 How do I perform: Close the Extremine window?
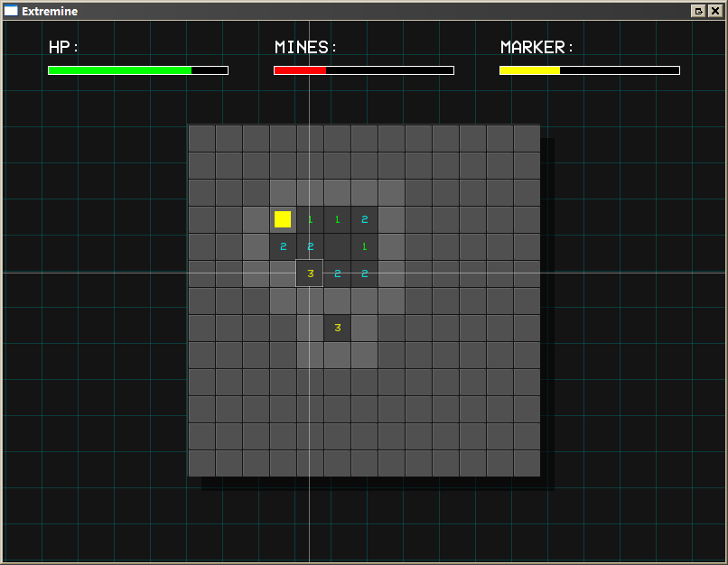pos(715,11)
